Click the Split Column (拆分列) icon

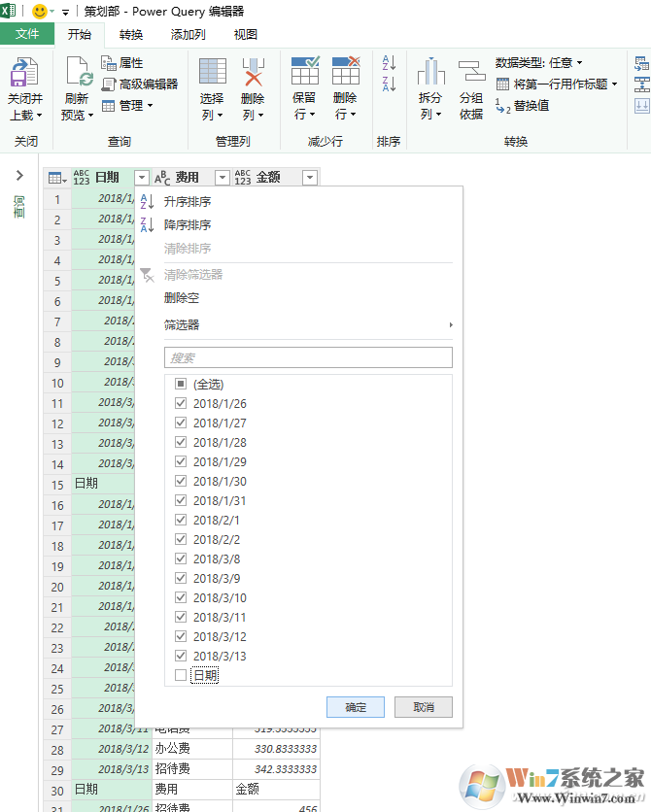[x=430, y=72]
